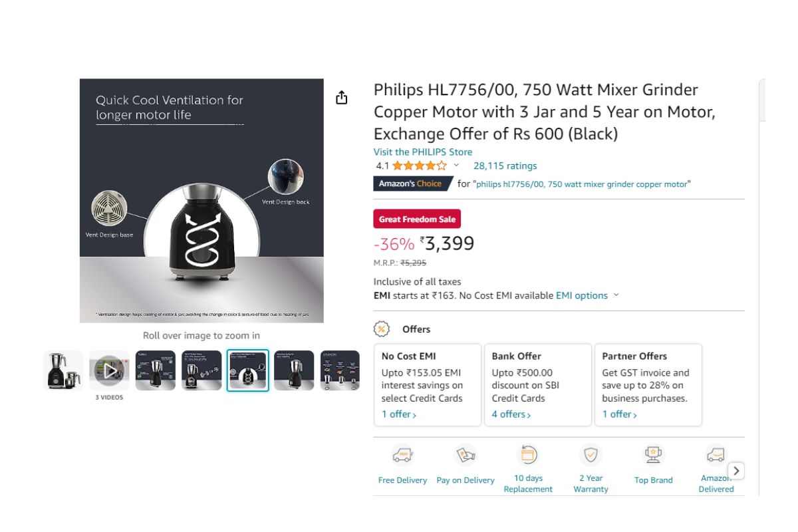Viewport: 798px width, 532px height.
Task: Open the Bank Offer 4 offers link
Action: pyautogui.click(x=511, y=414)
